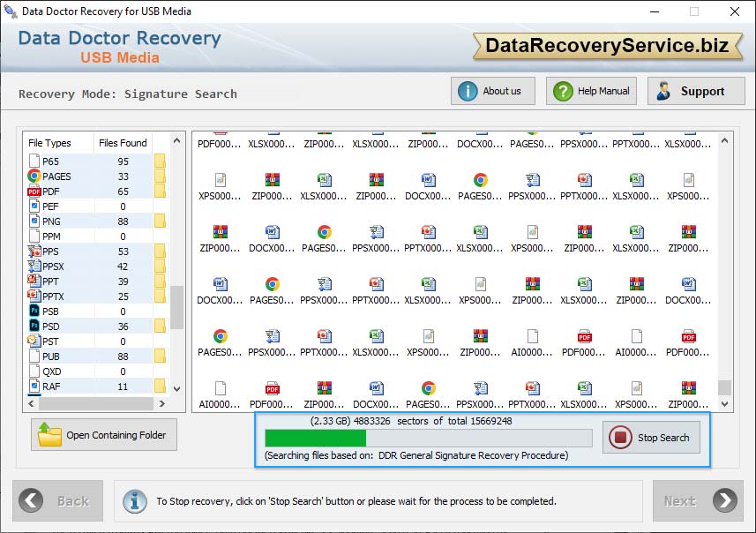
Task: Select the PPSX file type icon
Action: pos(34,266)
